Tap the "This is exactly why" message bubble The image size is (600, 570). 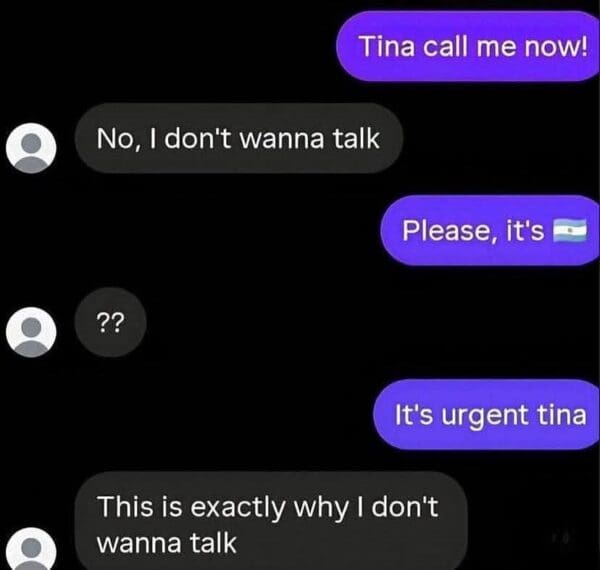(x=271, y=521)
